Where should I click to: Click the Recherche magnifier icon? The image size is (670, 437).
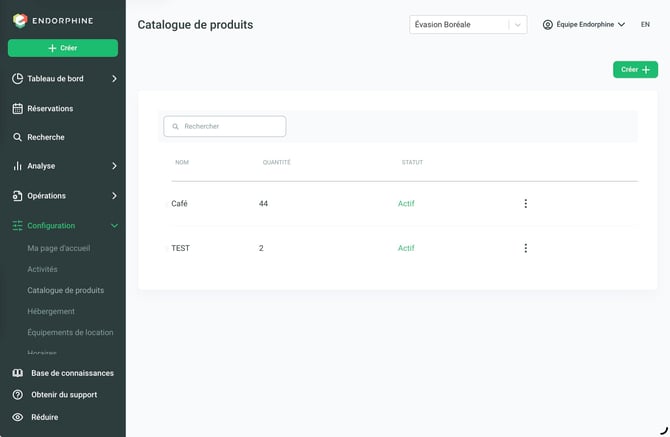pos(17,137)
